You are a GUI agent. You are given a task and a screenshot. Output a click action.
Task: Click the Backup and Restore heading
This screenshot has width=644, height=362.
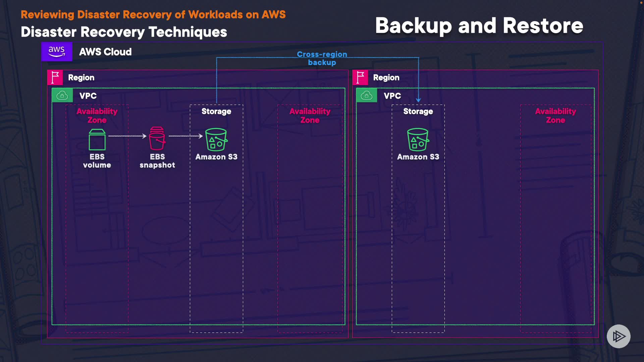coord(479,26)
